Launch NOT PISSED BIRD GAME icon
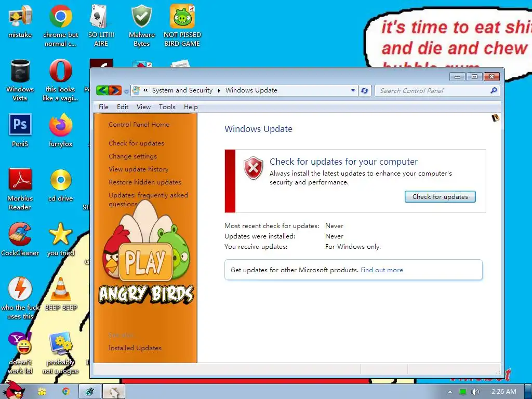The width and height of the screenshot is (532, 399). click(x=182, y=26)
